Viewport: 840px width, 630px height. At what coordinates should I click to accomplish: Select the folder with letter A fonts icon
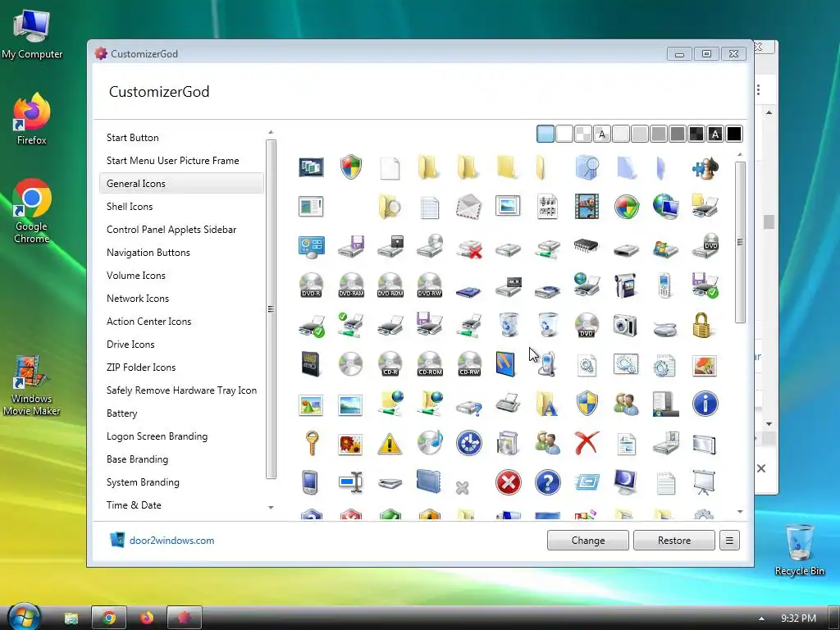(546, 404)
